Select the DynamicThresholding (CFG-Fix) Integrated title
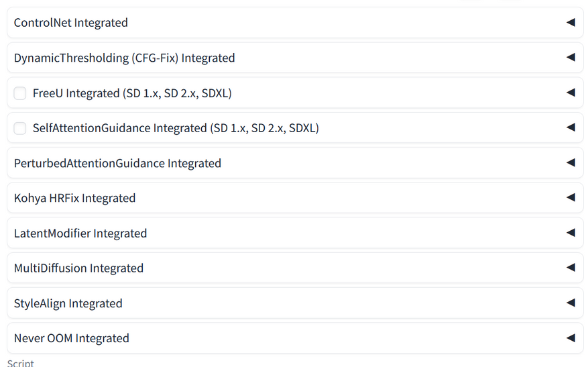The height and width of the screenshot is (367, 588). pos(124,58)
